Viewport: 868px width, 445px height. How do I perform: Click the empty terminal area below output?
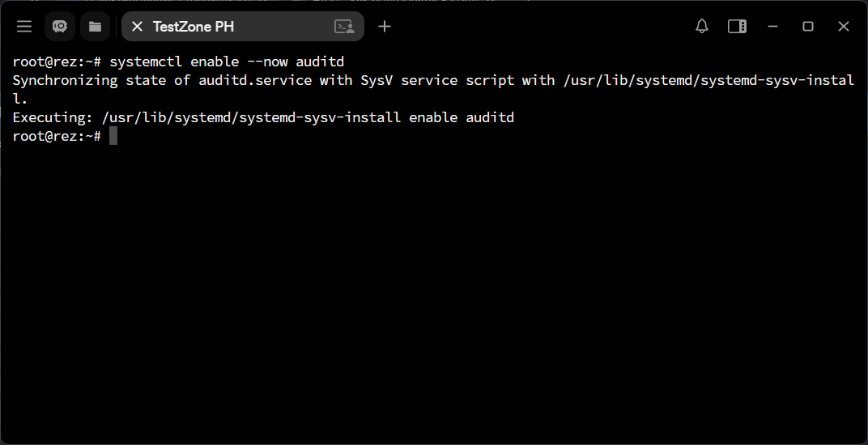(434, 294)
